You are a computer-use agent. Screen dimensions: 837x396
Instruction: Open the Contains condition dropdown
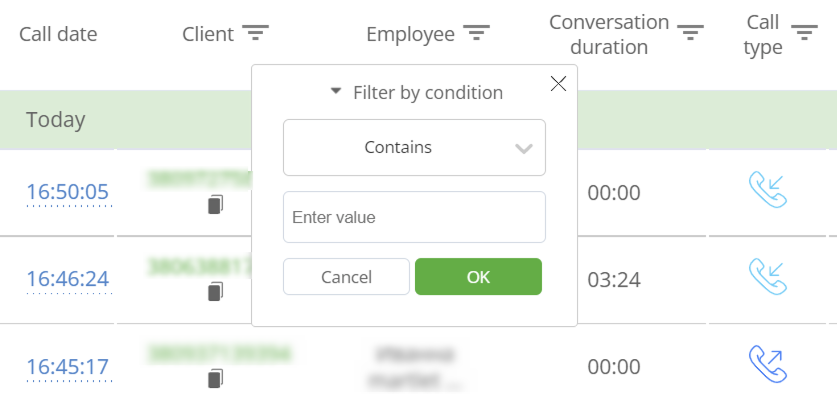point(414,147)
